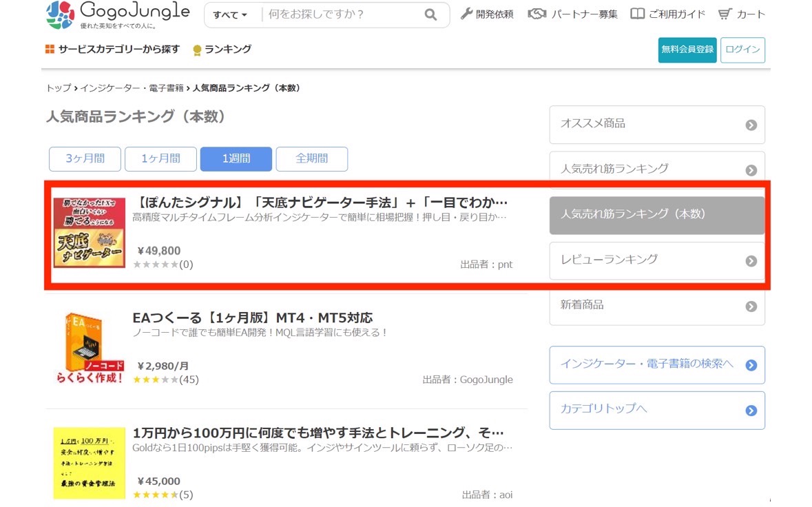Click 高精度マルチタイムフレーム分析 description text
Image resolution: width=812 pixels, height=507 pixels.
coord(320,217)
